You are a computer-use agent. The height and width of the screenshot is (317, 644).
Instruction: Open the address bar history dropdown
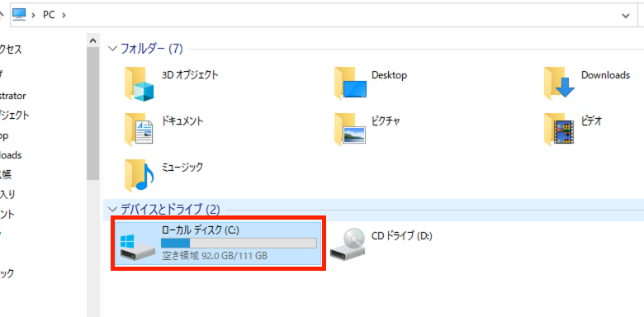626,16
